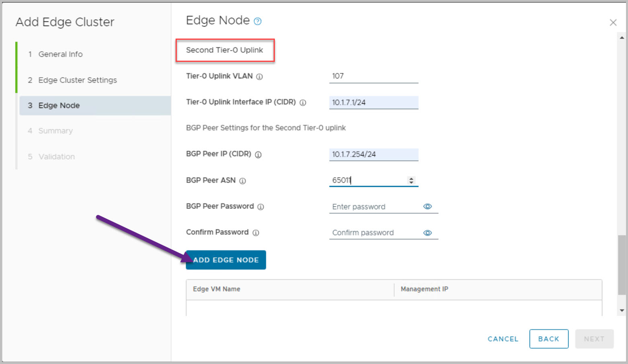Click CANCEL to abort wizard
The height and width of the screenshot is (364, 628).
[x=503, y=339]
